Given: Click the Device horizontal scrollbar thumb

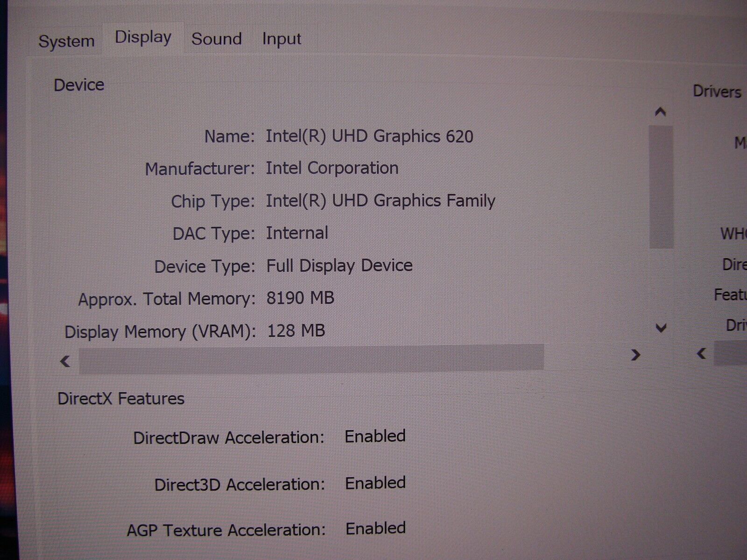Looking at the screenshot, I should [x=311, y=358].
